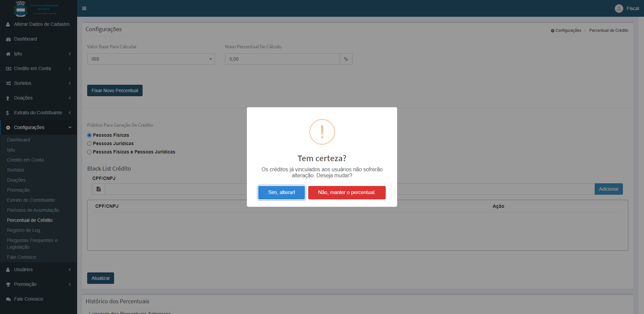Open Percentual de Crédito submenu item
This screenshot has height=314, width=644.
[x=30, y=220]
